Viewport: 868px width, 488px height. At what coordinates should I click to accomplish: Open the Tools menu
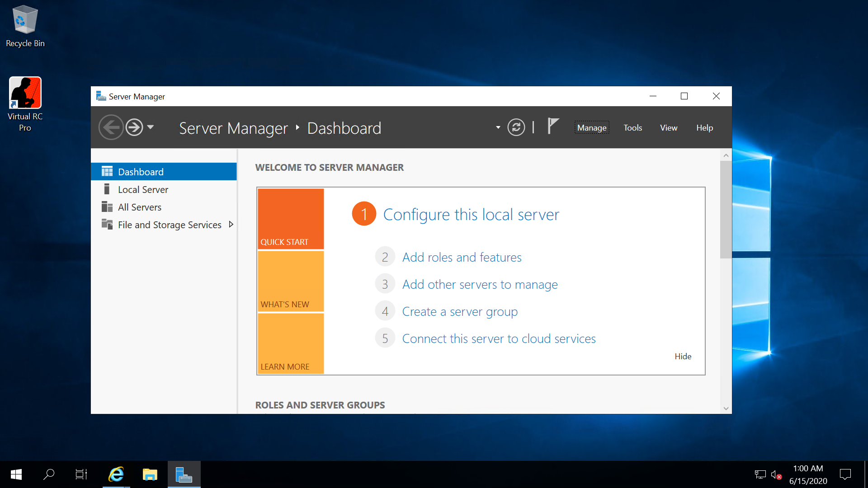click(x=633, y=128)
